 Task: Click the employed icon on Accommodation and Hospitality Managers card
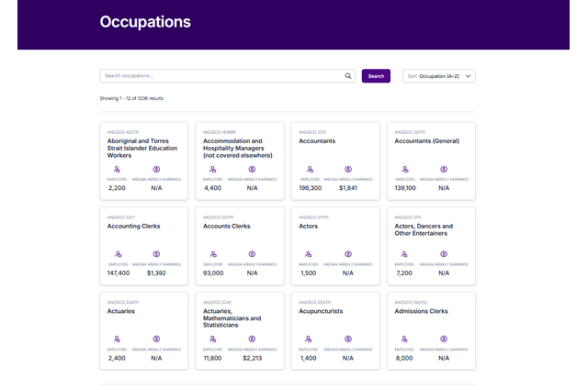[x=212, y=170]
